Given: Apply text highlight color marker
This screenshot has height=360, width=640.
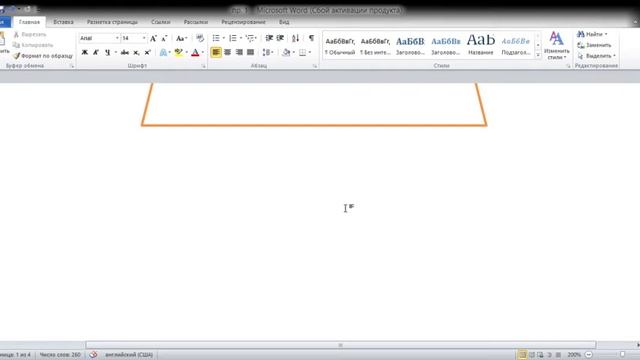Looking at the screenshot, I should click(178, 52).
